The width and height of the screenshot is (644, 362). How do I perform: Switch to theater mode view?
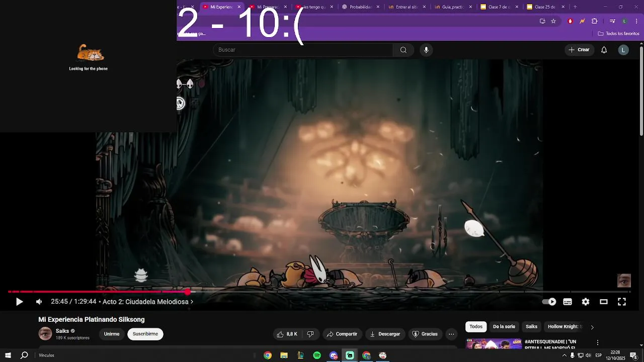point(604,302)
